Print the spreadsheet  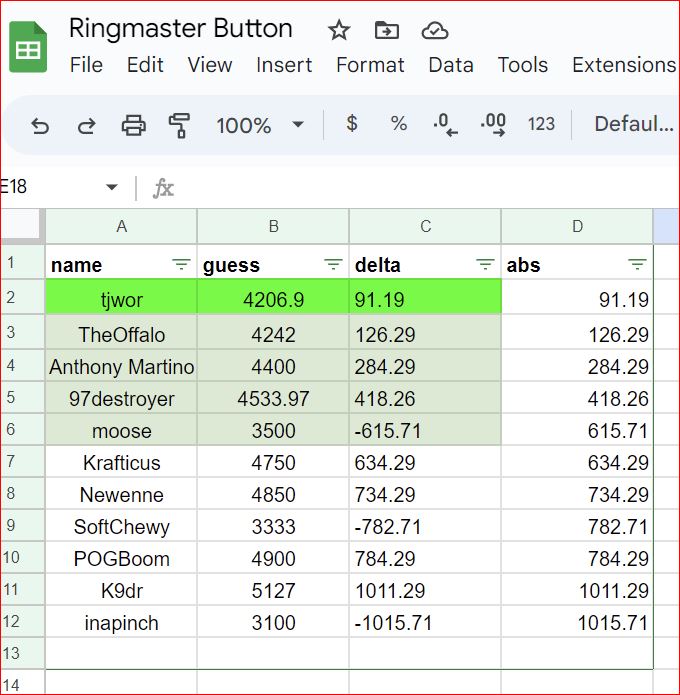[x=133, y=125]
